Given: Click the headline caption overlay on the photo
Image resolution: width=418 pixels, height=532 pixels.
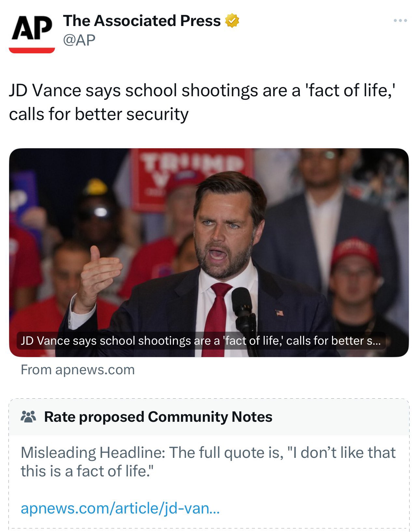Looking at the screenshot, I should (x=201, y=341).
